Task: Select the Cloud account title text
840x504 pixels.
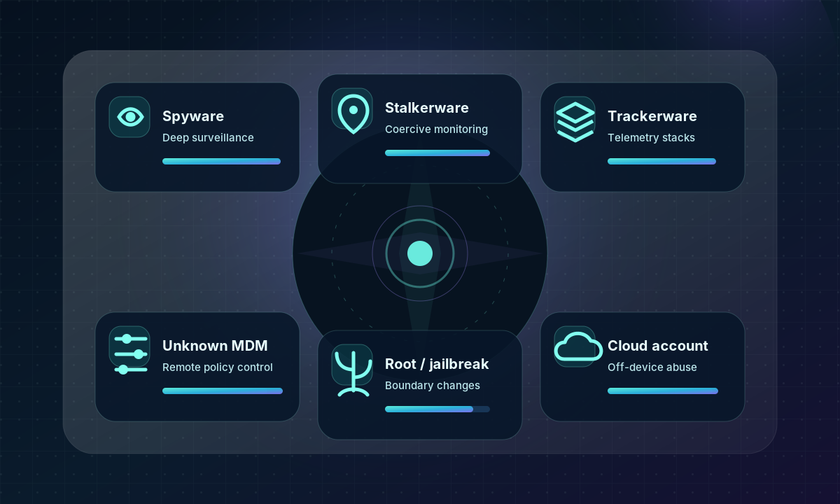Action: 658,346
